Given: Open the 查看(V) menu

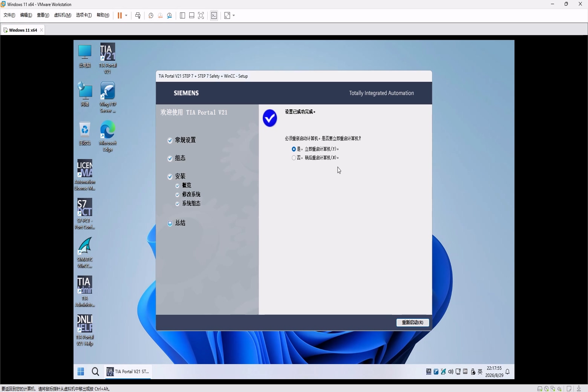Looking at the screenshot, I should (43, 15).
